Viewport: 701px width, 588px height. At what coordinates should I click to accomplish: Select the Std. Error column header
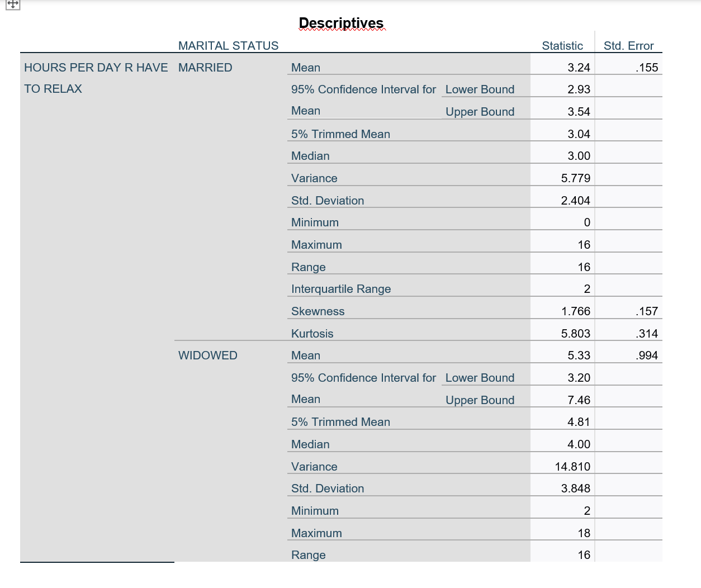click(629, 46)
